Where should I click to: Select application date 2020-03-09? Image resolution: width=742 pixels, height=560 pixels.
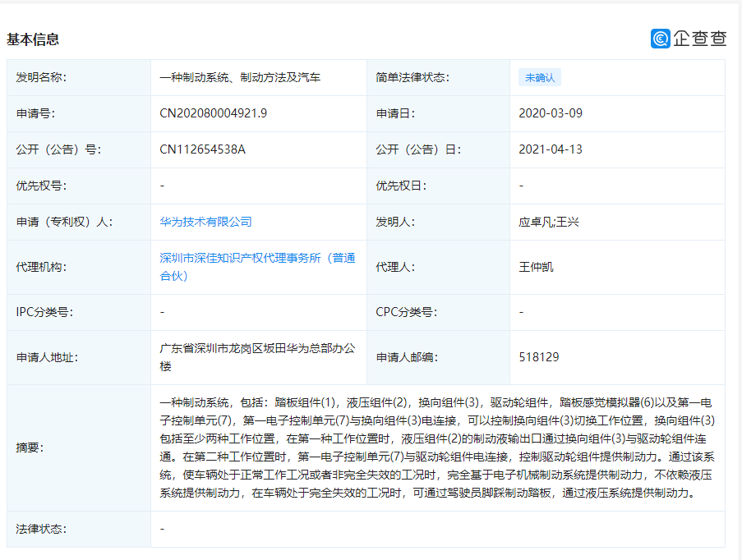tap(551, 113)
